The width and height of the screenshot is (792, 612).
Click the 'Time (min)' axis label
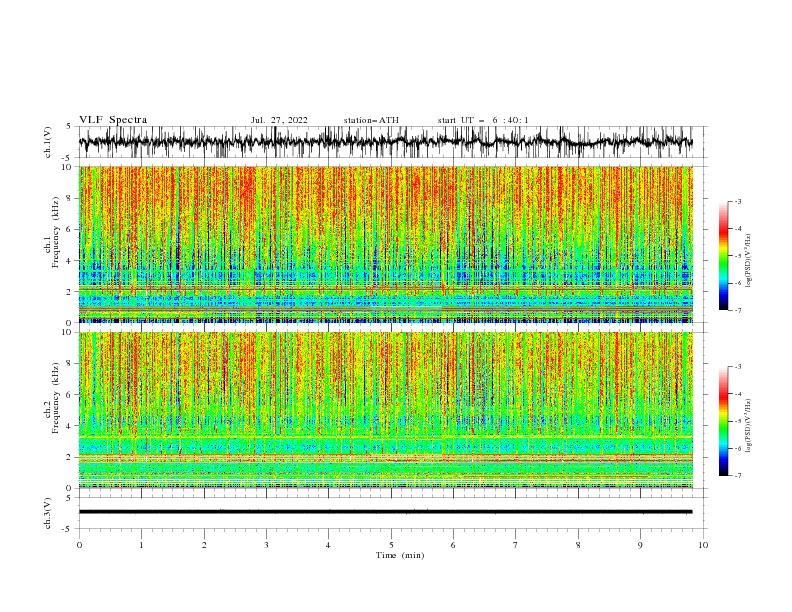coord(400,555)
